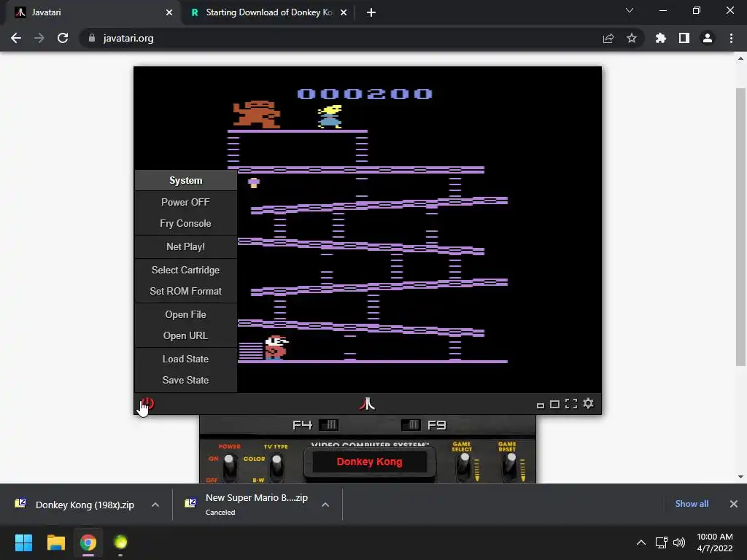747x560 pixels.
Task: View site information lock icon
Action: [92, 38]
